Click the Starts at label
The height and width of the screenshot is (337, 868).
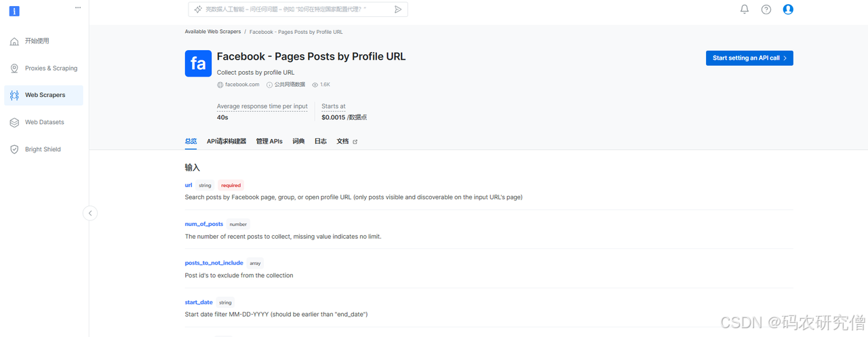coord(334,106)
